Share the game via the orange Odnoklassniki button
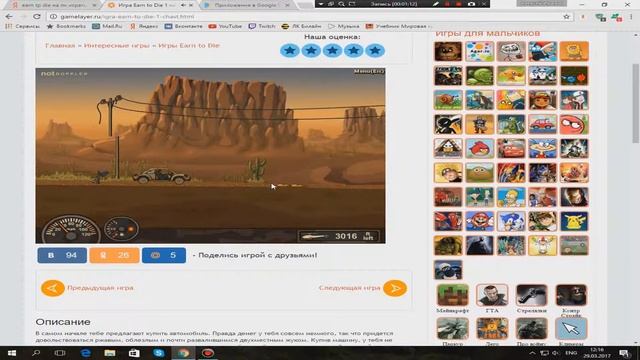This screenshot has height=360, width=640. (114, 255)
